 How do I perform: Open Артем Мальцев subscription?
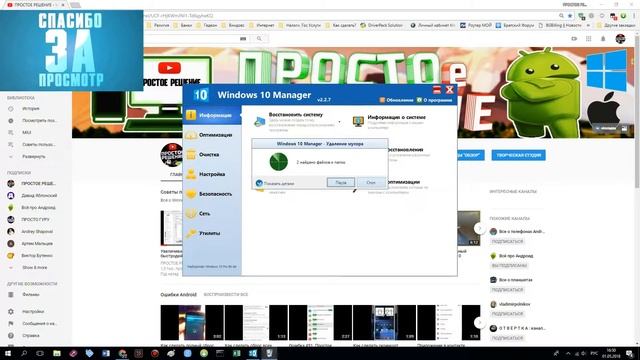point(37,243)
